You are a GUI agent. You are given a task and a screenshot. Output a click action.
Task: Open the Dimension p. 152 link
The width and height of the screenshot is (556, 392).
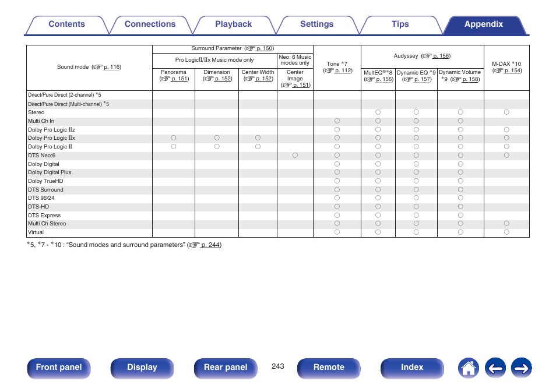[223, 79]
